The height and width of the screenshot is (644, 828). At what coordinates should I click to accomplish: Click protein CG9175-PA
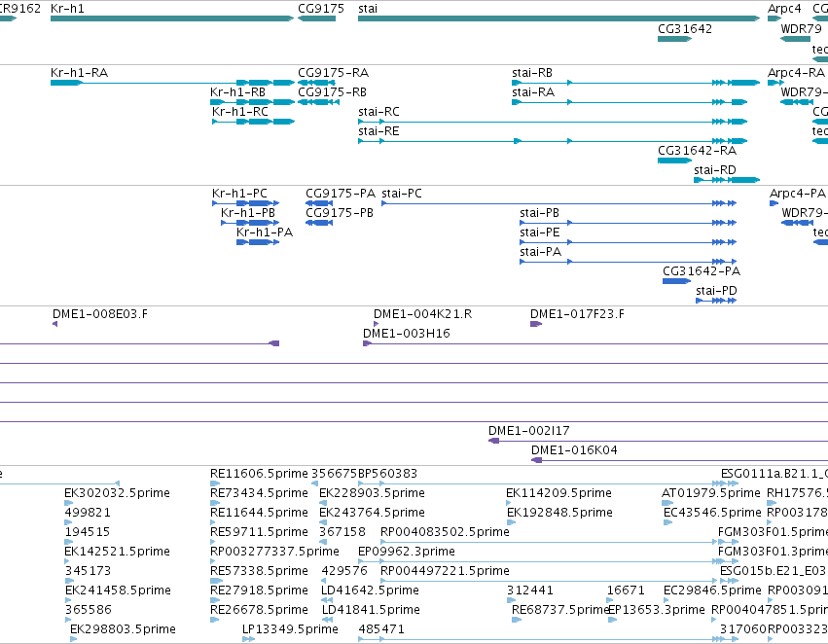click(319, 203)
